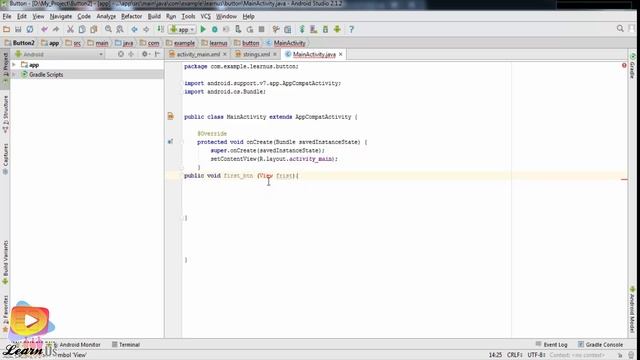Click the Make Project icon
The width and height of the screenshot is (640, 360).
tap(160, 29)
